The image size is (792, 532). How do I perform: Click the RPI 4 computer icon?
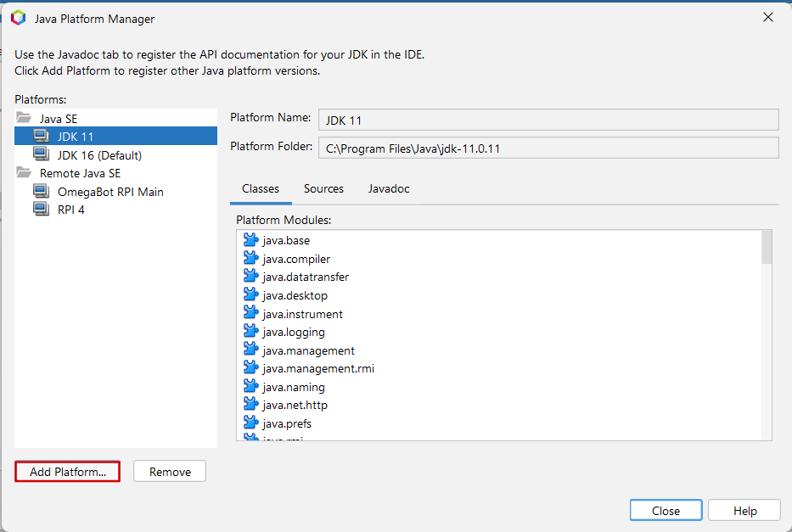tap(42, 209)
